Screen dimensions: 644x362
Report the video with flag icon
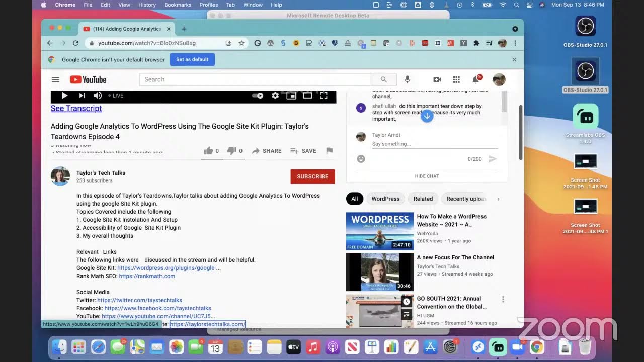click(330, 151)
